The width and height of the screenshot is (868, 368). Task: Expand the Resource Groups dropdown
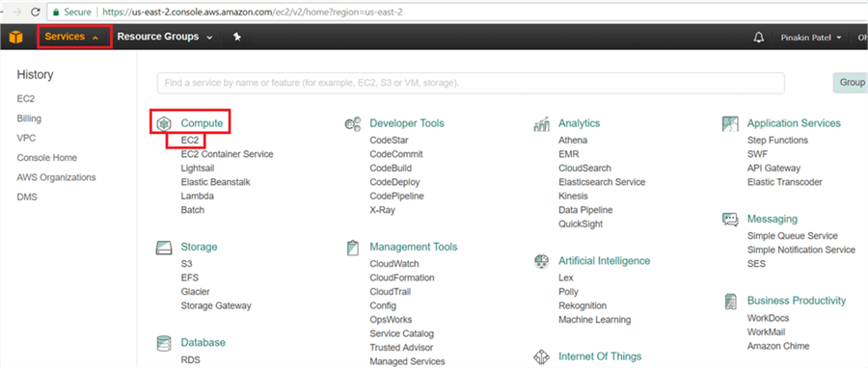(x=164, y=37)
